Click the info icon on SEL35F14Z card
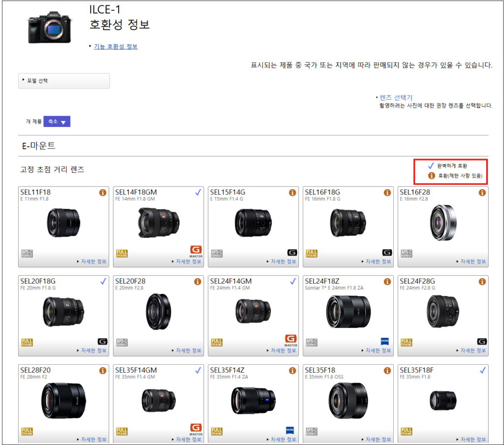Screen dimensions: 504x445 pos(292,371)
